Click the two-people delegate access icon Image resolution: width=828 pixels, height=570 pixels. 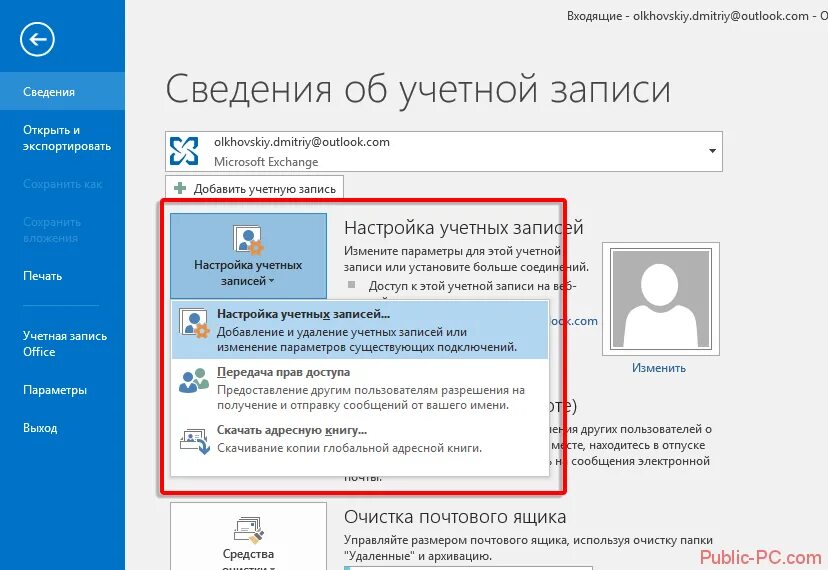[194, 381]
